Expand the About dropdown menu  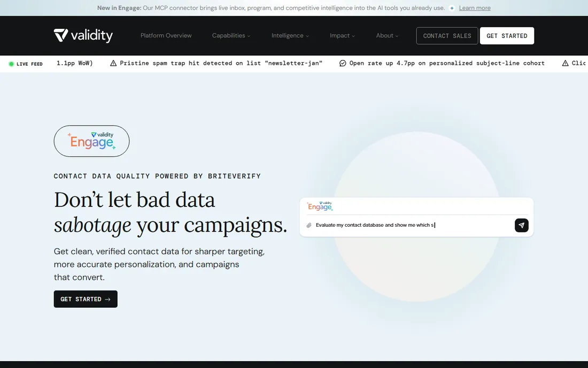pos(387,36)
